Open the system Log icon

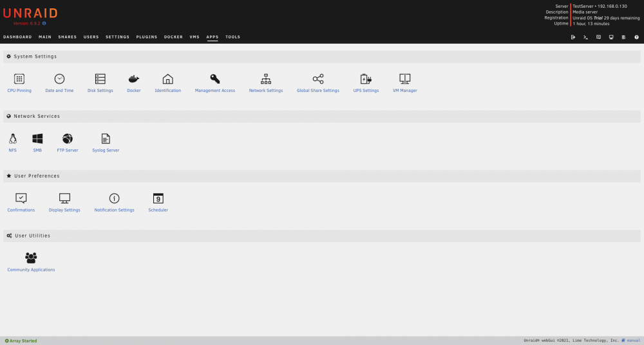point(624,37)
